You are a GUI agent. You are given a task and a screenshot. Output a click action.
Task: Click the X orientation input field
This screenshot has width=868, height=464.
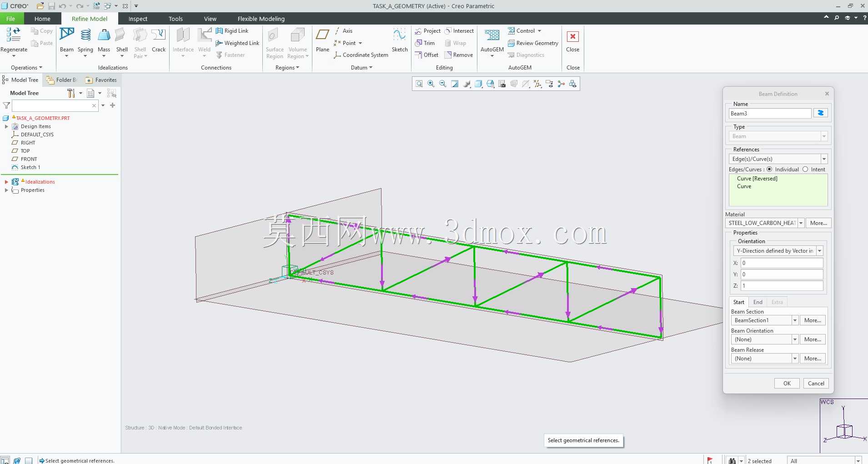point(782,263)
